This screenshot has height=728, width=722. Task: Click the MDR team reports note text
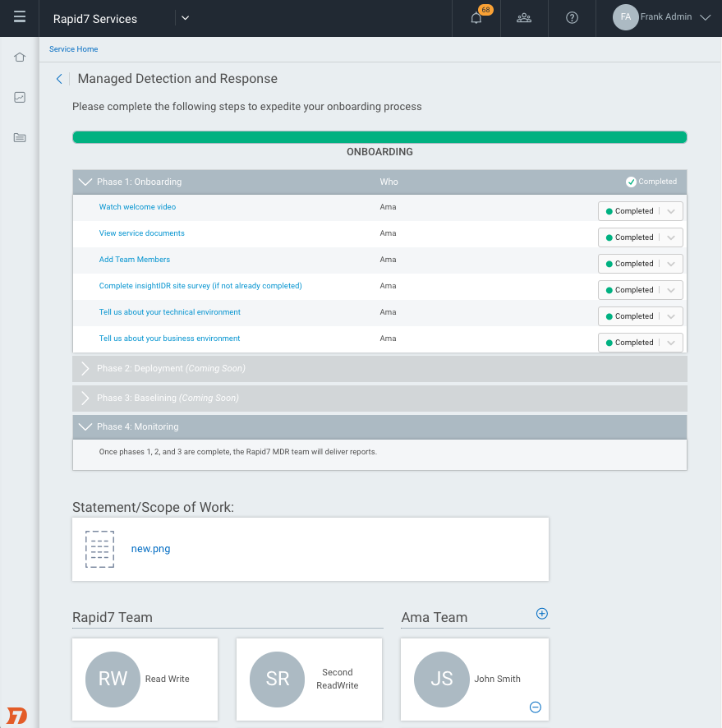pyautogui.click(x=238, y=452)
